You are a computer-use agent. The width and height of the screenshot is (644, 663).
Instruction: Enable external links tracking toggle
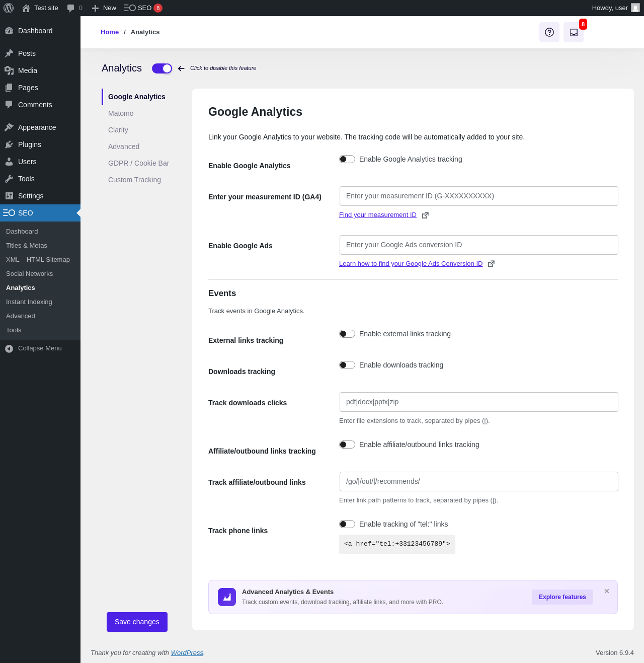tap(347, 334)
